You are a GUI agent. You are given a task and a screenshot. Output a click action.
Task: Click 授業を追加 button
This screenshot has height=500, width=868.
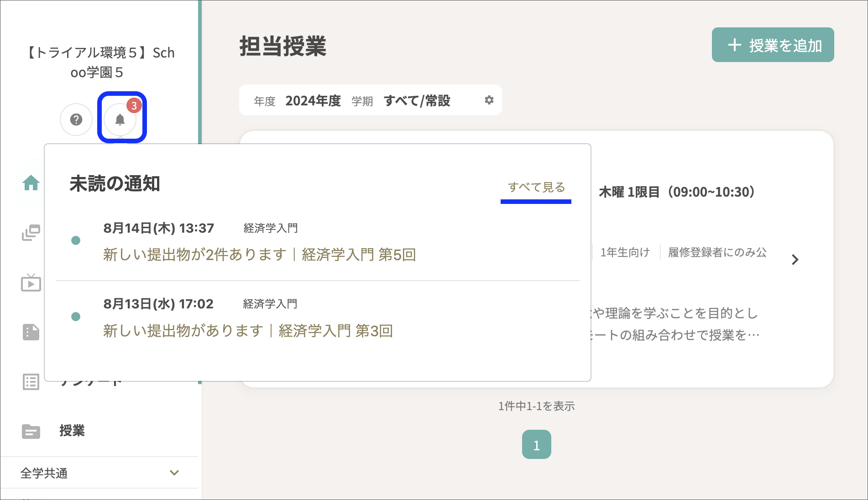[773, 45]
